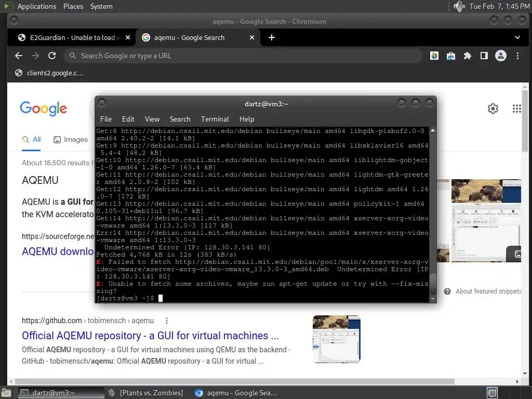Image resolution: width=532 pixels, height=399 pixels.
Task: Open the Applications menu in the top panel
Action: pyautogui.click(x=37, y=6)
